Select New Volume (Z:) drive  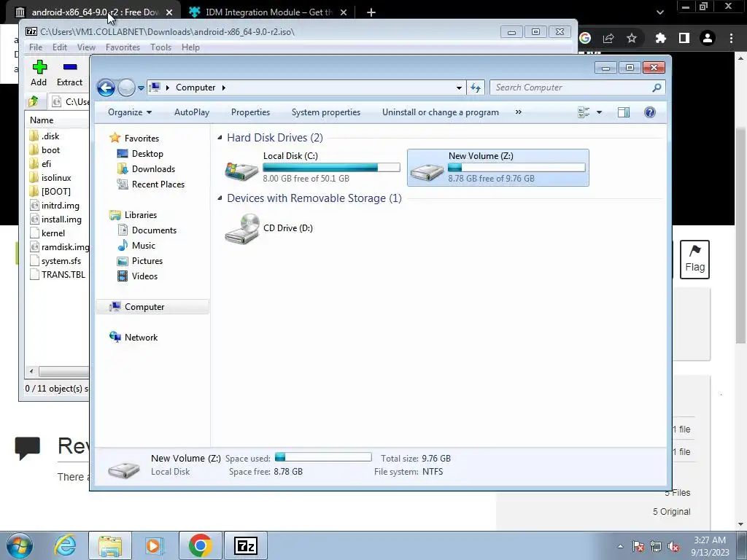[498, 167]
